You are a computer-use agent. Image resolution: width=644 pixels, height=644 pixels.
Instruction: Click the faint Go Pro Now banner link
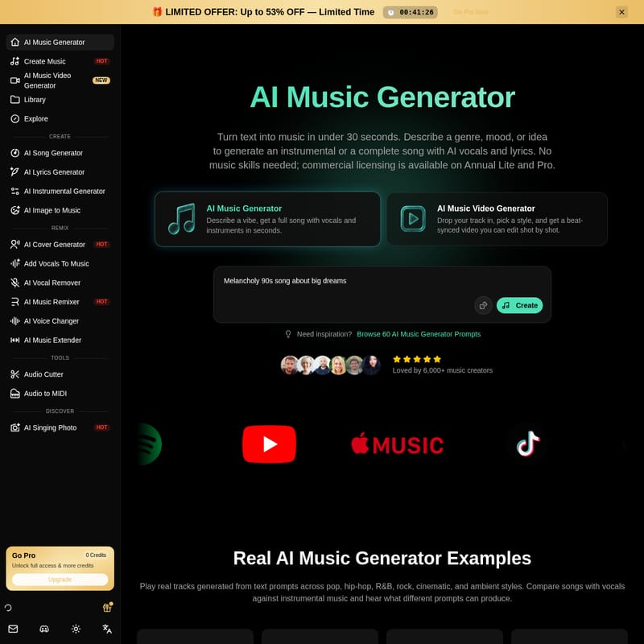click(x=471, y=12)
